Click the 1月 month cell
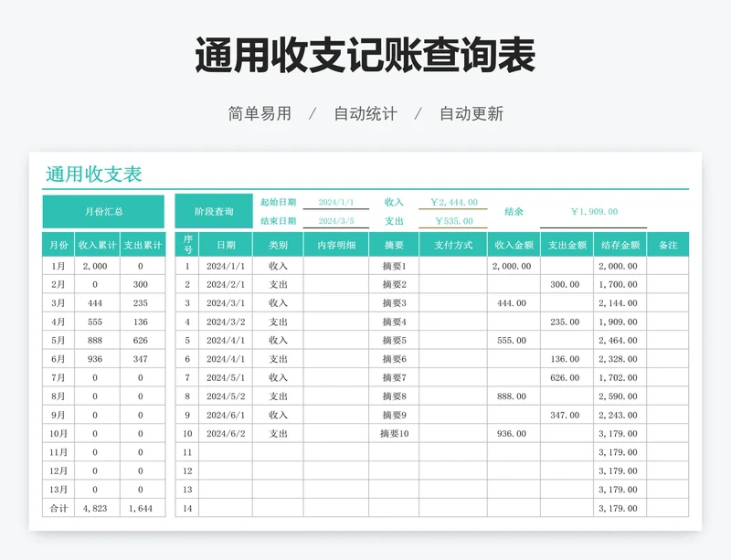The height and width of the screenshot is (560, 731). coord(58,266)
